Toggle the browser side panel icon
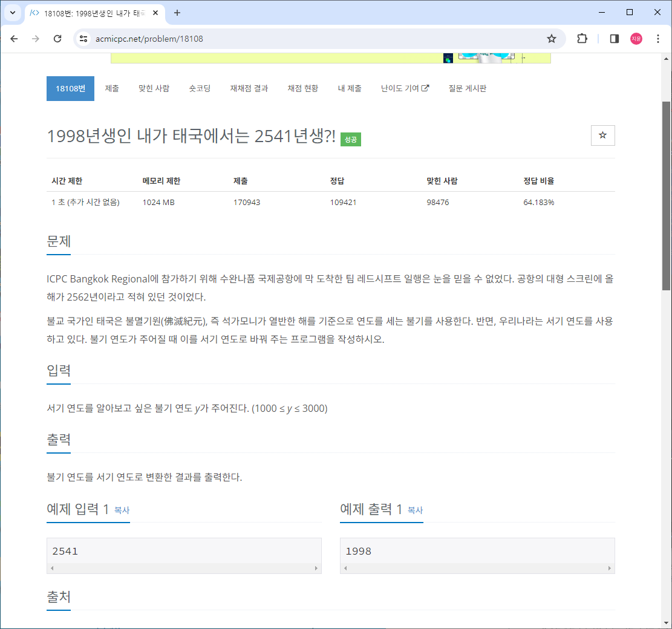This screenshot has height=629, width=672. point(613,38)
